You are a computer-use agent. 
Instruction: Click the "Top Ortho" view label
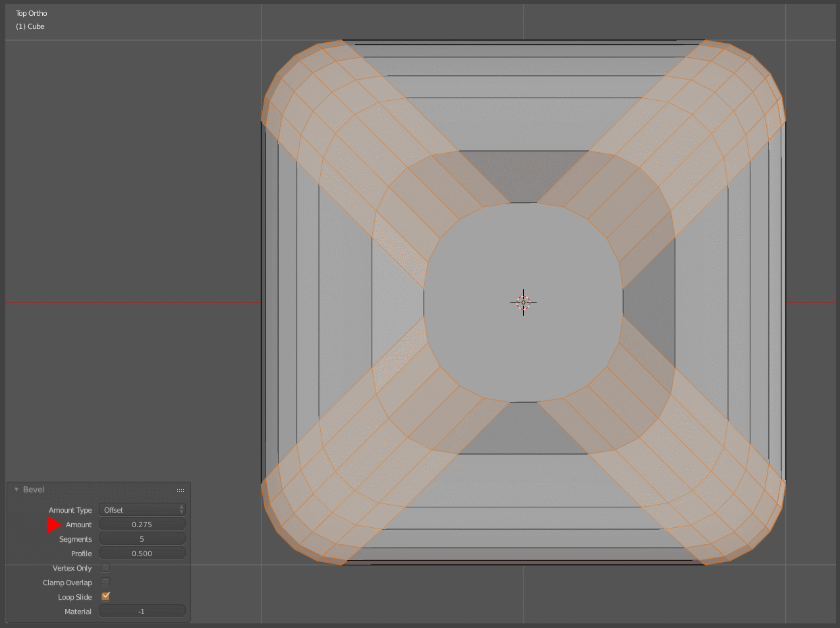click(32, 13)
